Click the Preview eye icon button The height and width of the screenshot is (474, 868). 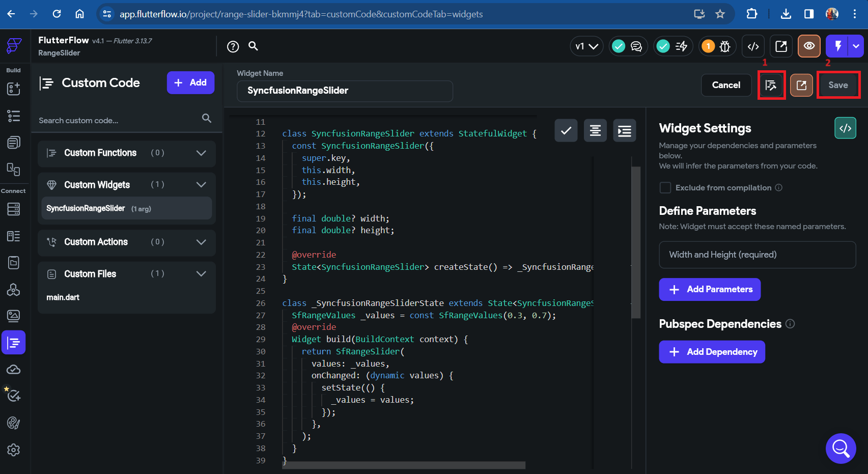(x=809, y=46)
